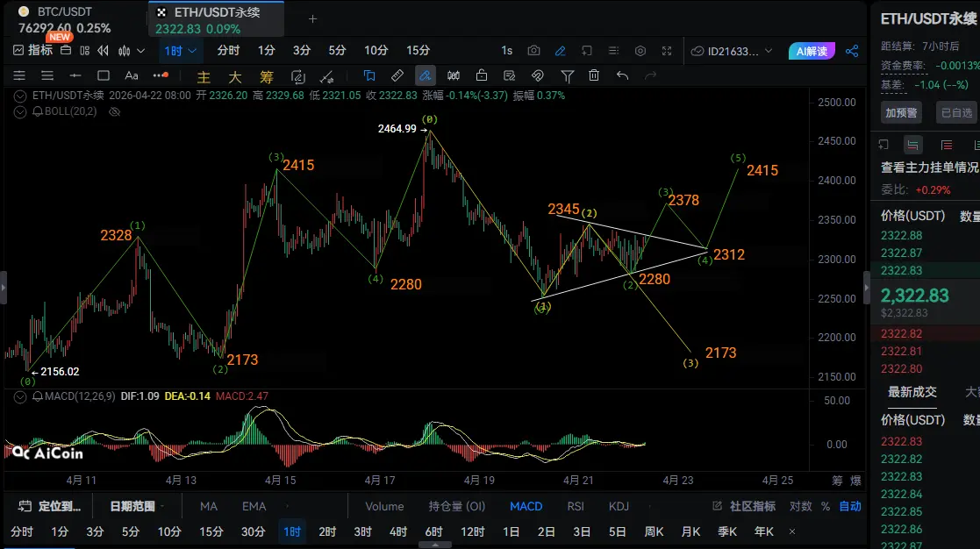Click the left-edge panel expand handle
This screenshot has width=980, height=549.
[x=4, y=288]
